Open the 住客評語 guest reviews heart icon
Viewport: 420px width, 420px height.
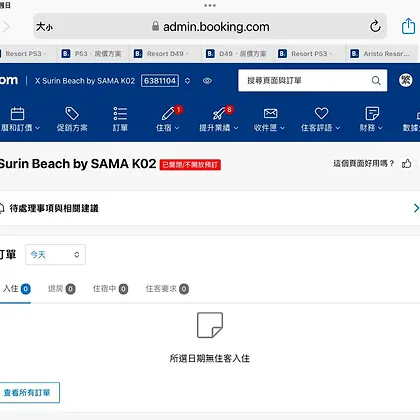click(321, 113)
